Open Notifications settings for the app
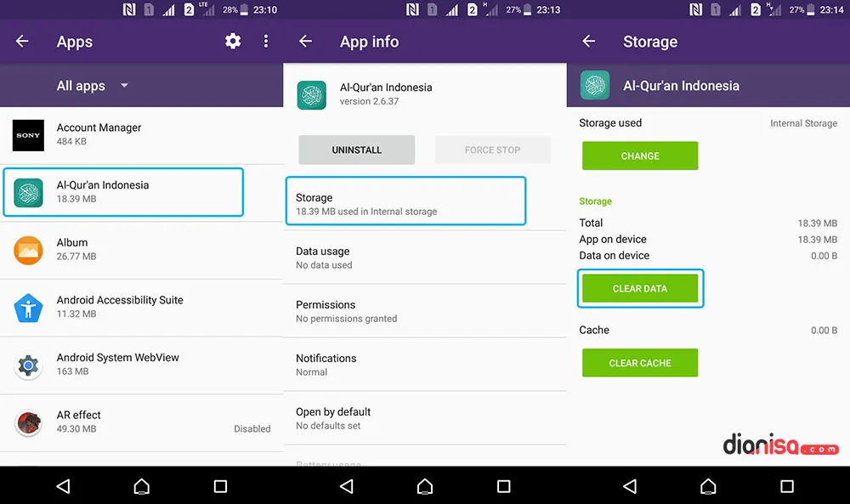 click(x=405, y=364)
